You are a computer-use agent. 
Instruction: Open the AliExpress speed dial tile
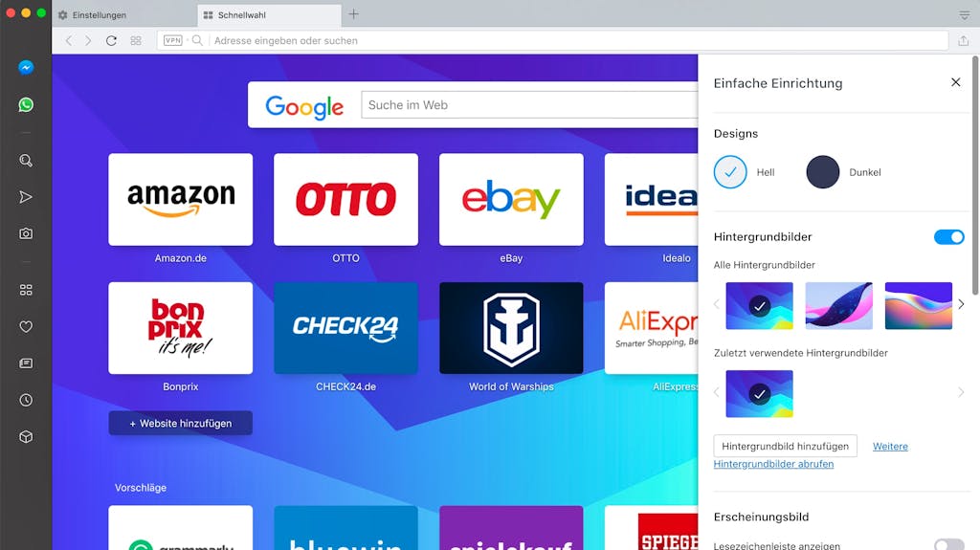pyautogui.click(x=651, y=328)
